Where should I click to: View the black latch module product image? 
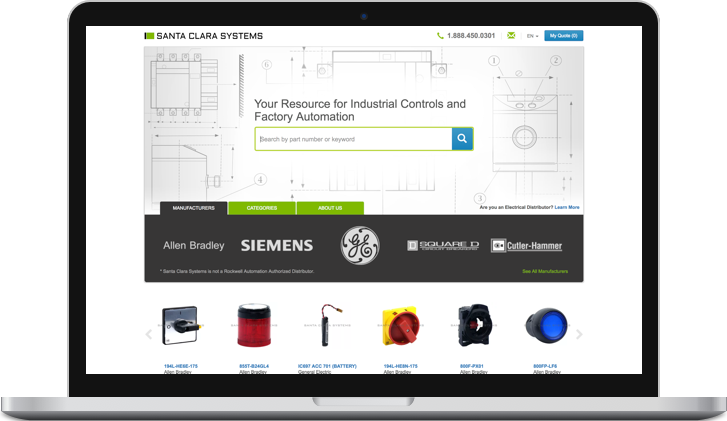coord(473,325)
